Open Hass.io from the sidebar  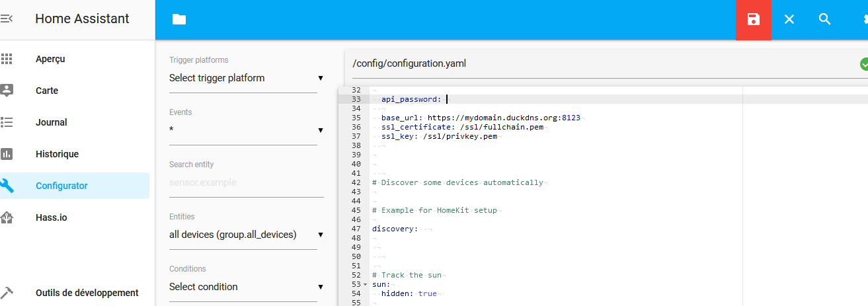click(x=51, y=217)
